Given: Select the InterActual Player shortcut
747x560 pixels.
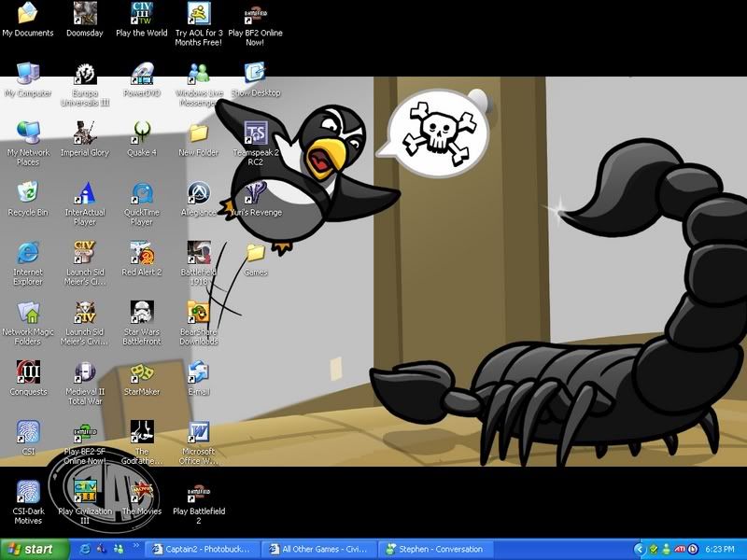Looking at the screenshot, I should pos(85,203).
